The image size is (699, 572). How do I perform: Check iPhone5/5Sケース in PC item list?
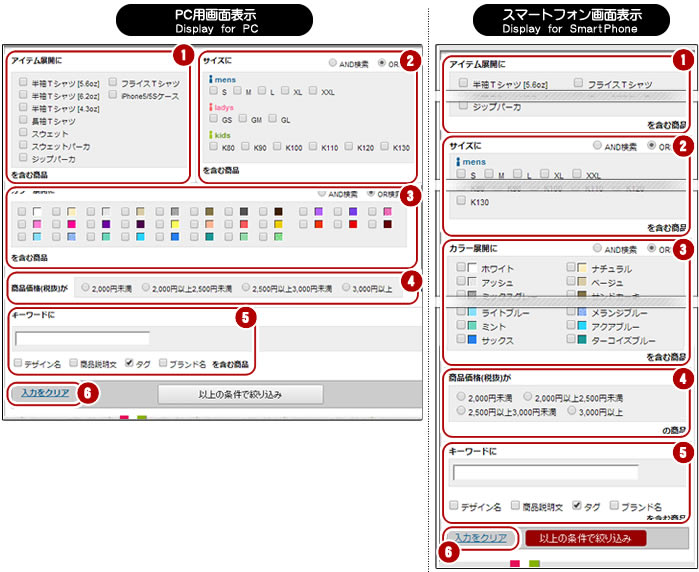(x=113, y=95)
